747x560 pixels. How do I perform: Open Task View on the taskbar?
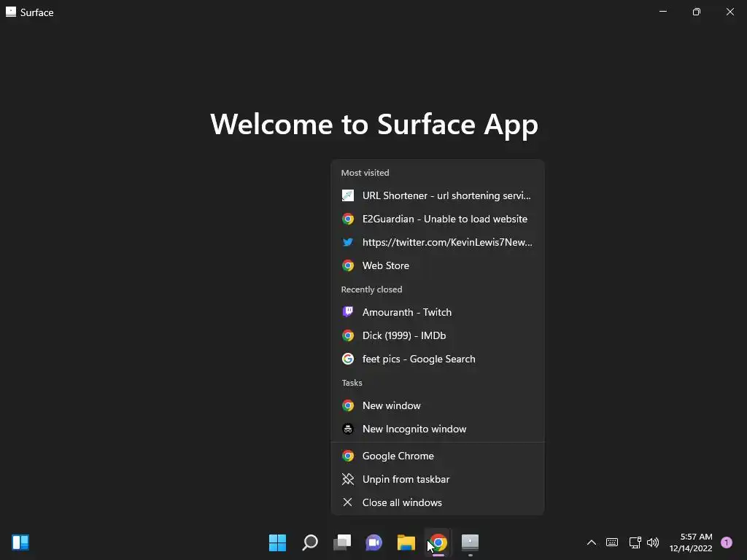click(342, 542)
